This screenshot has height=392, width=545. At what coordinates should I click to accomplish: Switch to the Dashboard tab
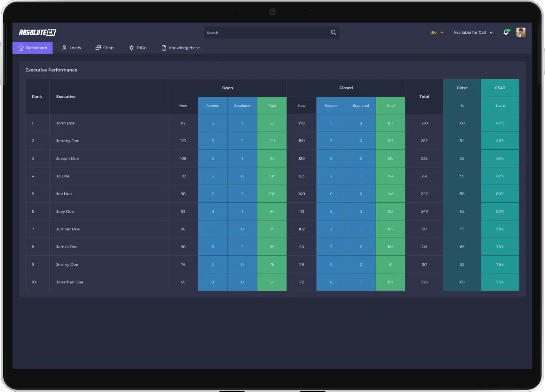click(33, 48)
